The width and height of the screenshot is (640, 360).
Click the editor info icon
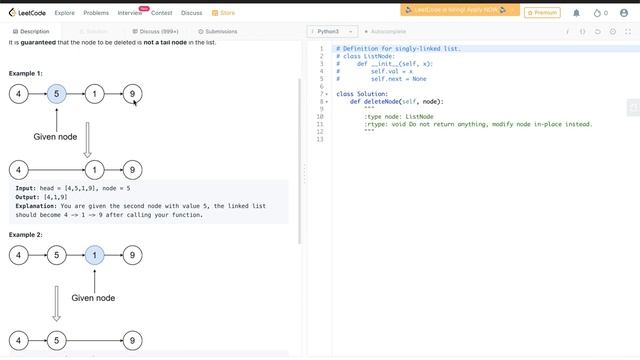567,31
